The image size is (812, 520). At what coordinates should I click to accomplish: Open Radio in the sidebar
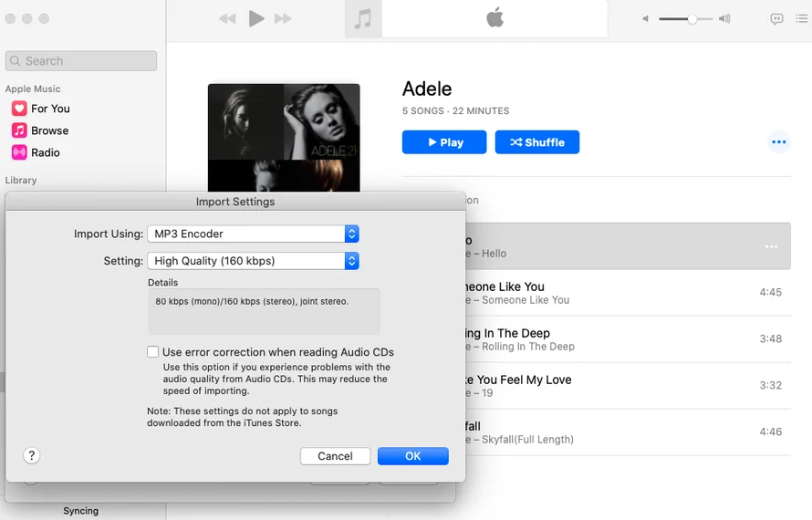[46, 152]
